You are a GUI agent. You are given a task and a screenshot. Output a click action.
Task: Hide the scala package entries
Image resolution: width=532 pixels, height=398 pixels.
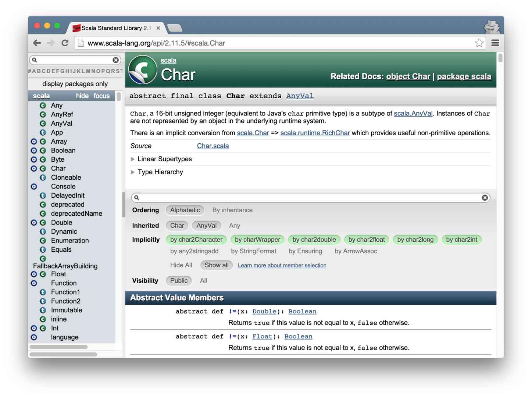[82, 96]
